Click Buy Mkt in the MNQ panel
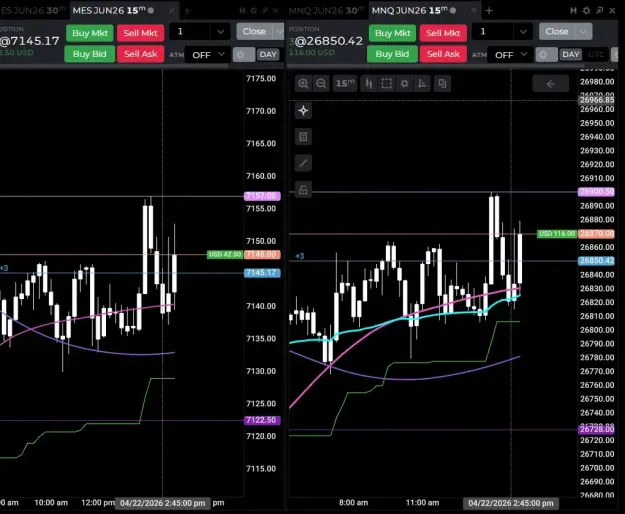 pos(392,33)
